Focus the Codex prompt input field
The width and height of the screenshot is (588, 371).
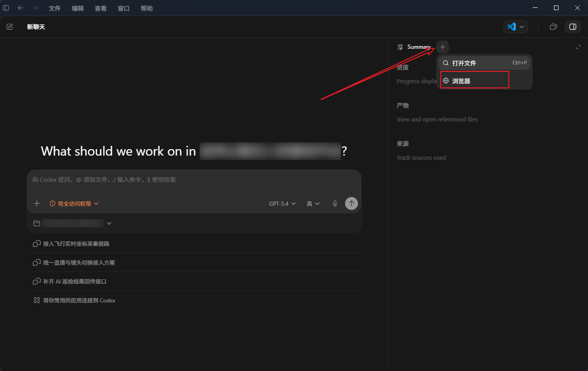click(x=194, y=180)
